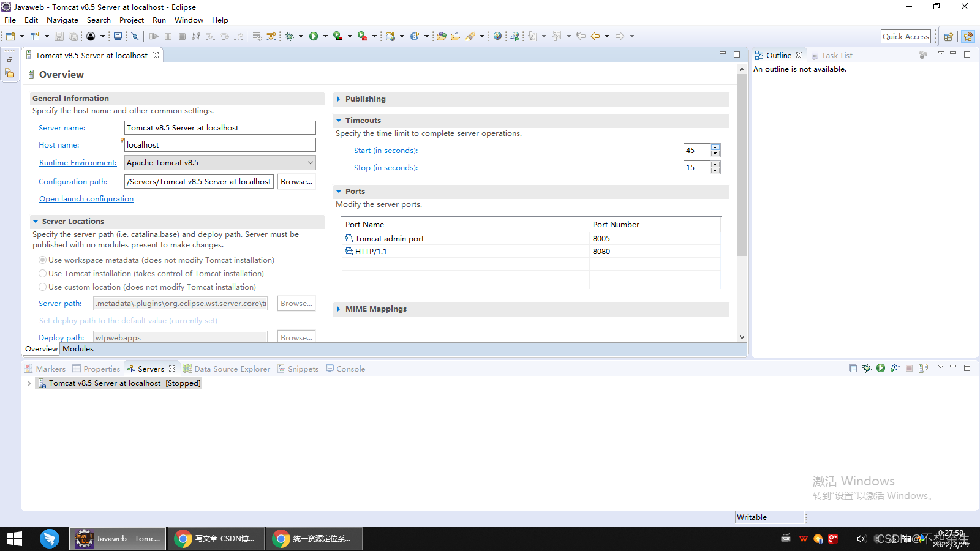Start the server using Servers view run icon
The height and width of the screenshot is (551, 980).
[x=881, y=368]
